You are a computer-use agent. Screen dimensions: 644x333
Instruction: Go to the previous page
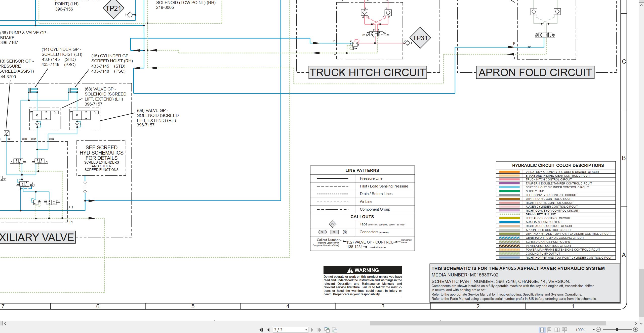point(268,330)
